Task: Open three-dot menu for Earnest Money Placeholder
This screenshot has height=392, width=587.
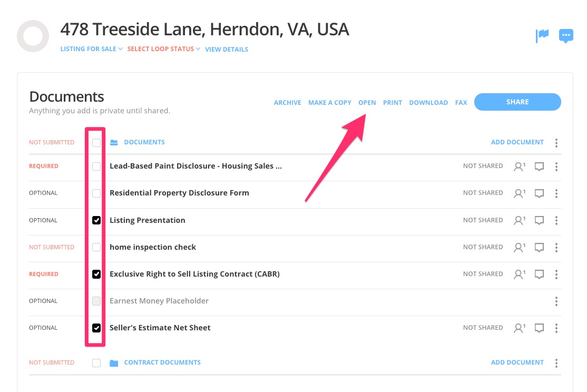Action: click(556, 301)
